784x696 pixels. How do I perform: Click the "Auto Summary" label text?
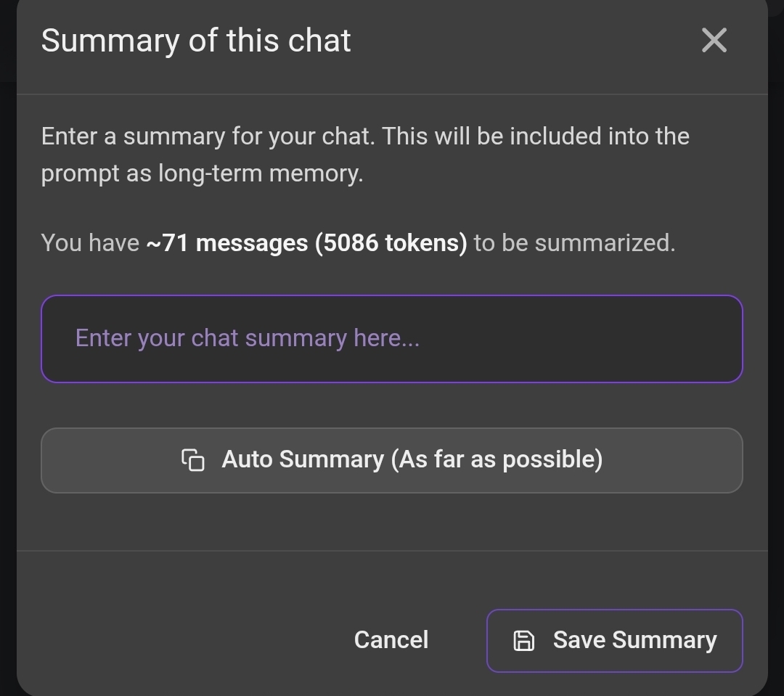tap(303, 459)
